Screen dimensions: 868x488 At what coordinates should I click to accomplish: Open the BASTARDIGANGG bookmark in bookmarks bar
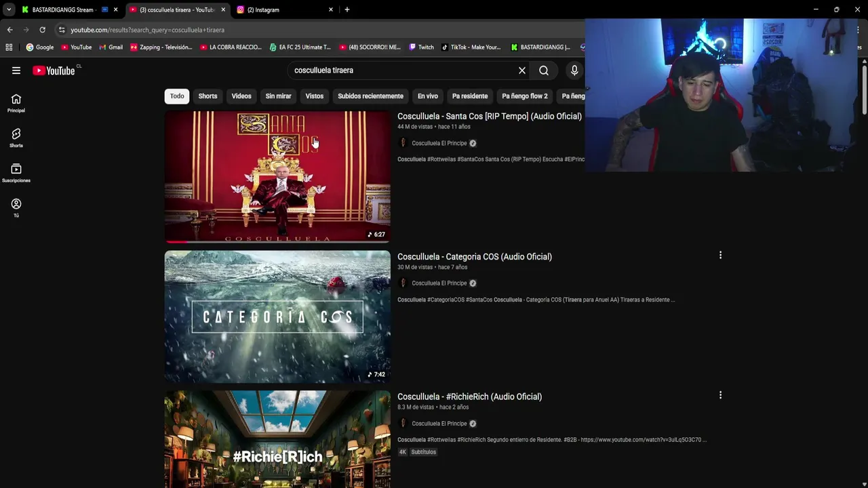pyautogui.click(x=541, y=47)
